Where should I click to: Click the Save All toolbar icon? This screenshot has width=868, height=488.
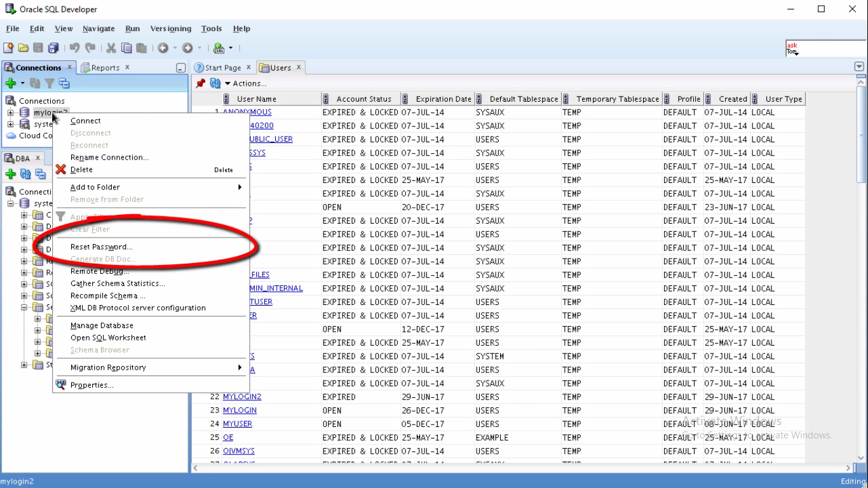tap(53, 48)
